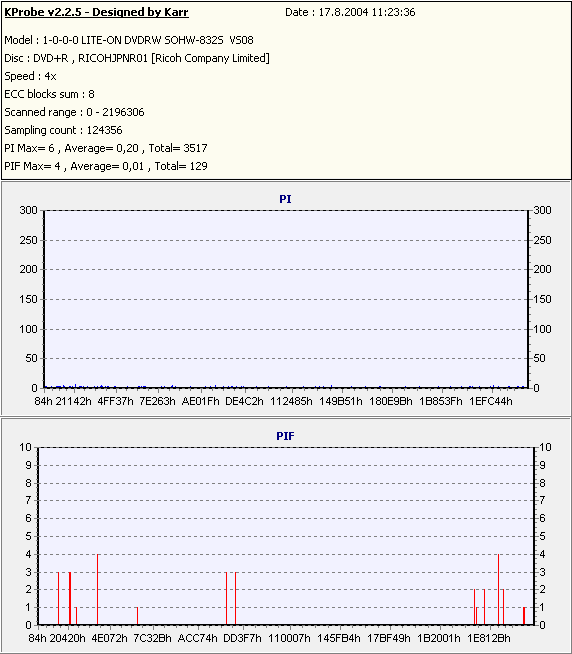
Task: Click the PIF chart title
Action: click(x=285, y=436)
